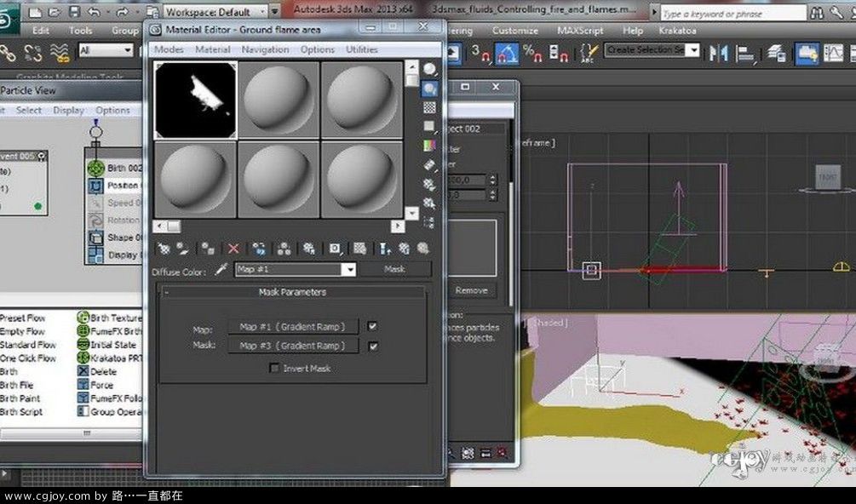Open the Manage Layers icon

tap(776, 53)
